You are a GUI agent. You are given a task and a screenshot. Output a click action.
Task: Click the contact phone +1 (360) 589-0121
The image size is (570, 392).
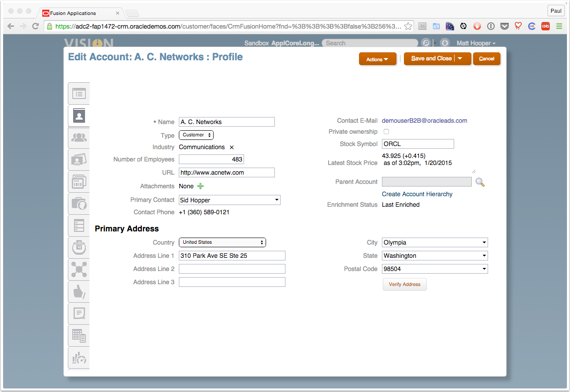(x=204, y=212)
